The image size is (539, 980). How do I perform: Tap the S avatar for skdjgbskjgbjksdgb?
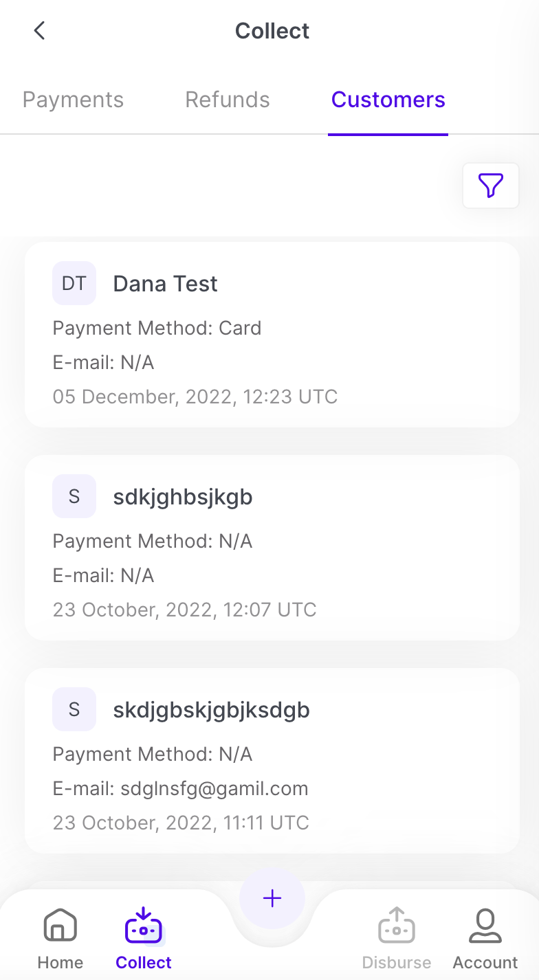(74, 709)
